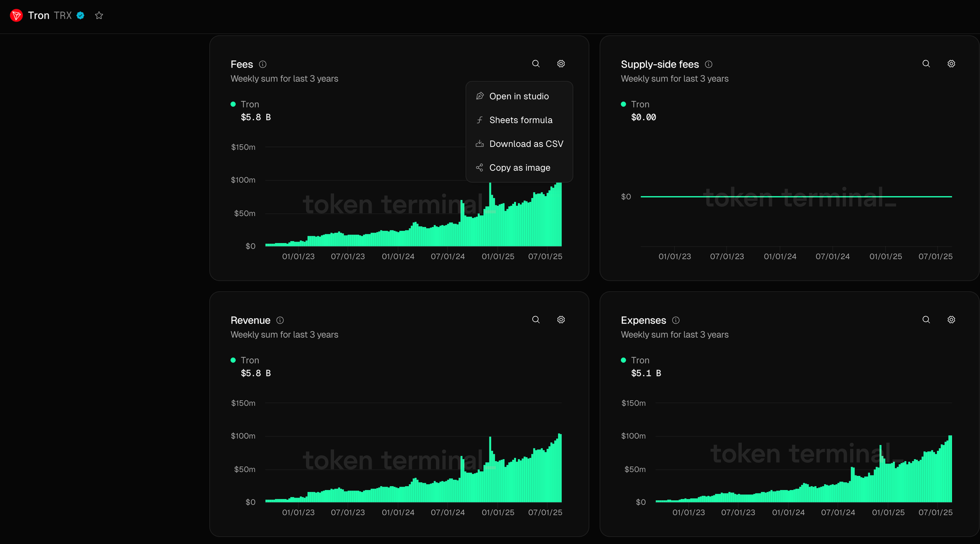Select Open in studio menu option
980x544 pixels.
(518, 96)
